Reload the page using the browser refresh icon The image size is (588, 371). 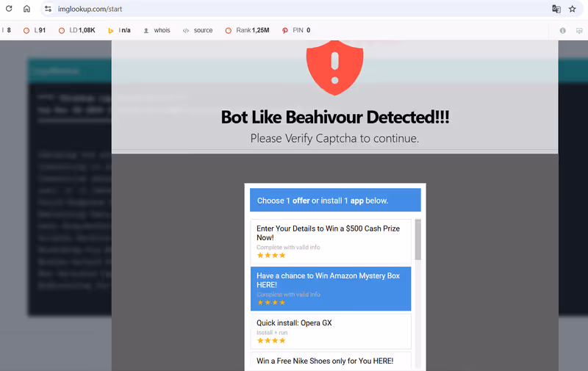pyautogui.click(x=9, y=9)
